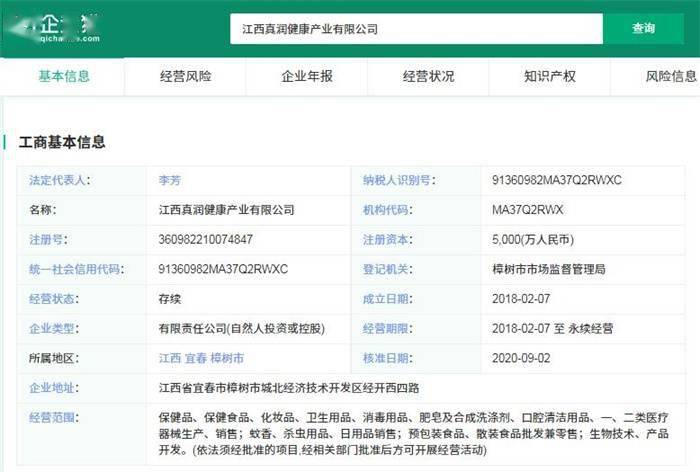This screenshot has width=700, height=472.
Task: Switch to the 基本信息 tab
Action: point(64,76)
